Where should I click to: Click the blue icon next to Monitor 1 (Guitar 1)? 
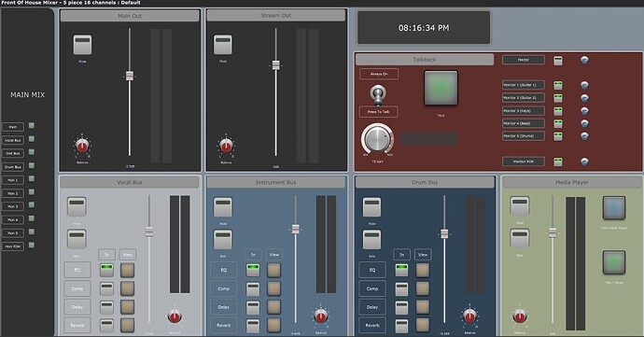tap(584, 85)
